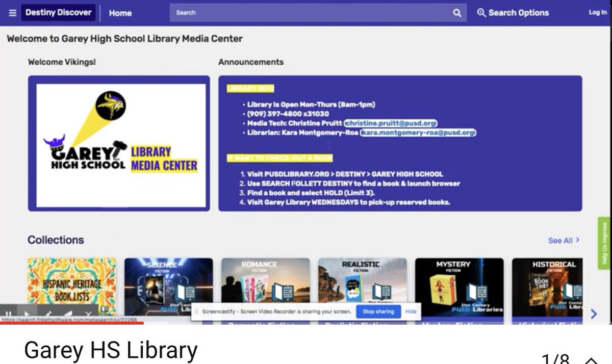Click the christine.pruitt@pusd.org email link
The height and width of the screenshot is (364, 612).
point(391,123)
